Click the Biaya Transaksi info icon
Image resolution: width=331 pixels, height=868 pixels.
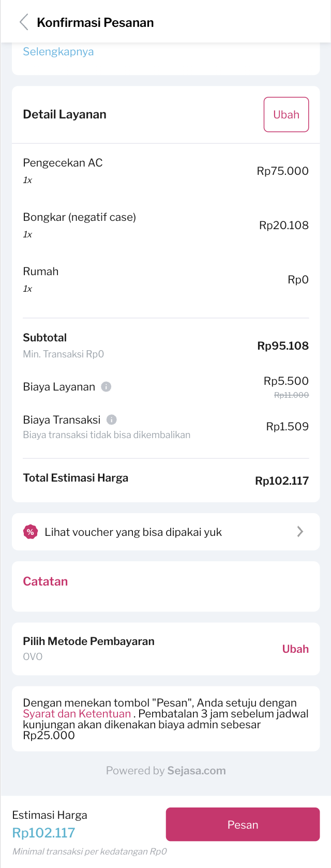[111, 420]
